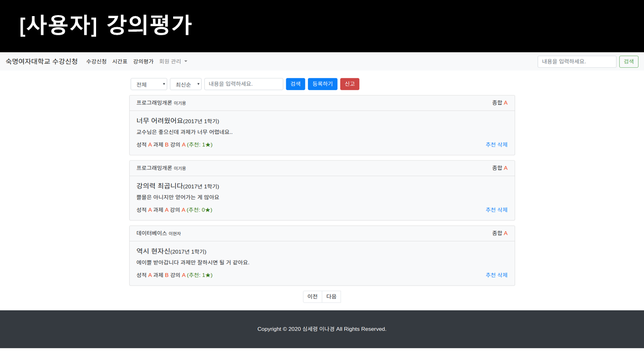Click the top-right 내용을 입력하세요 search box
This screenshot has height=362, width=644.
pos(577,61)
